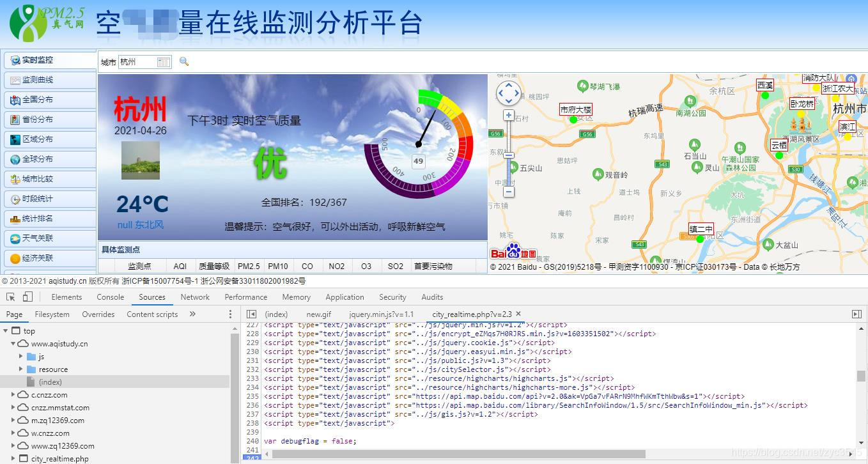Select the Filesystem sources pane tab
868x464 pixels.
click(x=52, y=314)
